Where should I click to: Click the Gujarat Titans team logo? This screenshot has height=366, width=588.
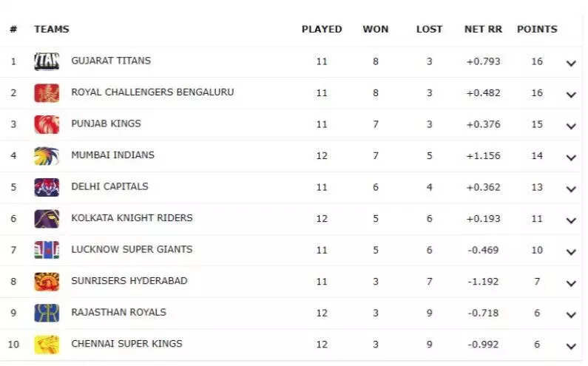(47, 61)
